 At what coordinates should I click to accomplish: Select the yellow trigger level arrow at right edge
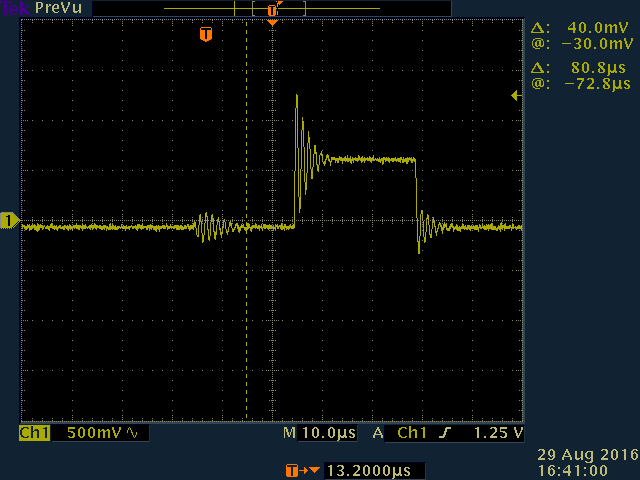coord(514,96)
